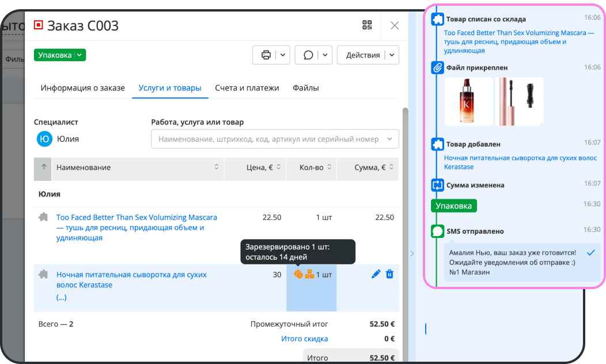This screenshot has width=606, height=364.
Task: Open Ночная питательная сыворотка link in feed
Action: tap(520, 162)
